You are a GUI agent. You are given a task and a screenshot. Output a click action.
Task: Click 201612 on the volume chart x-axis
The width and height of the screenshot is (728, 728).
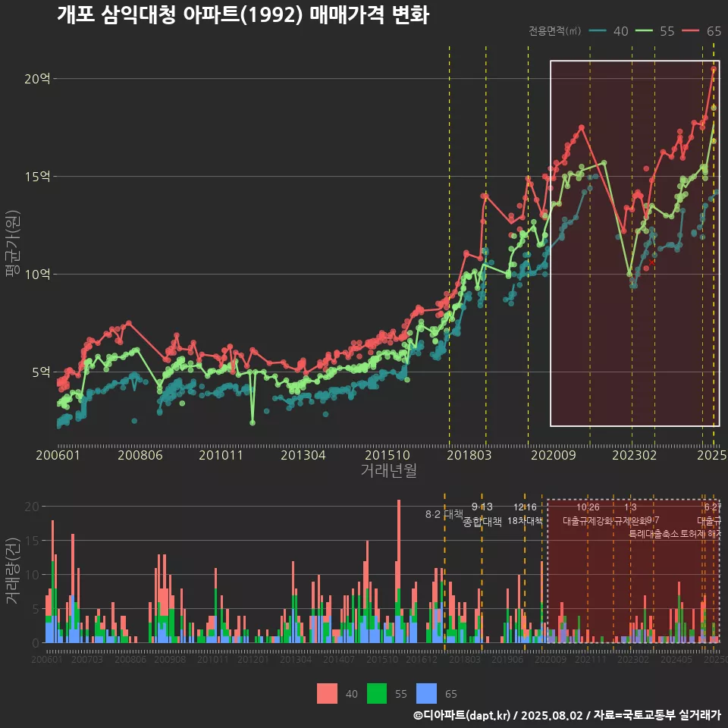[422, 659]
